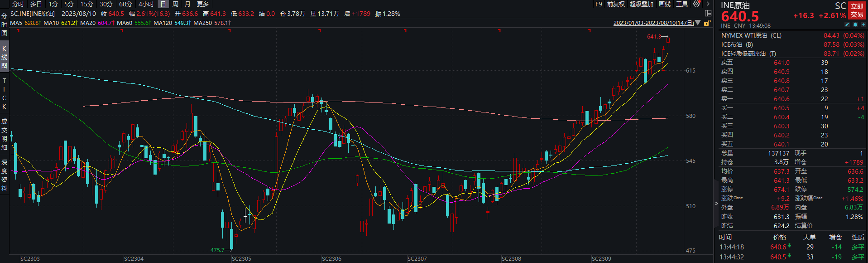Toggle the orange date range lock icon

(x=707, y=23)
